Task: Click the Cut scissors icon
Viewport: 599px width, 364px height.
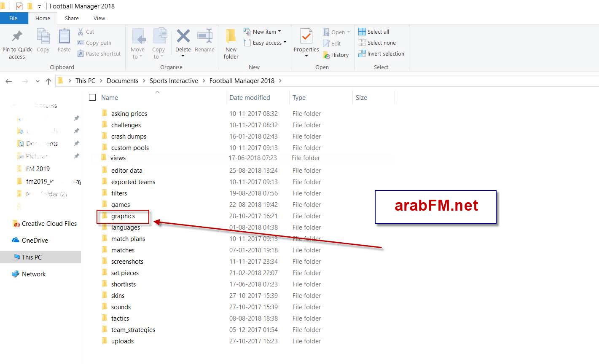Action: pyautogui.click(x=81, y=32)
